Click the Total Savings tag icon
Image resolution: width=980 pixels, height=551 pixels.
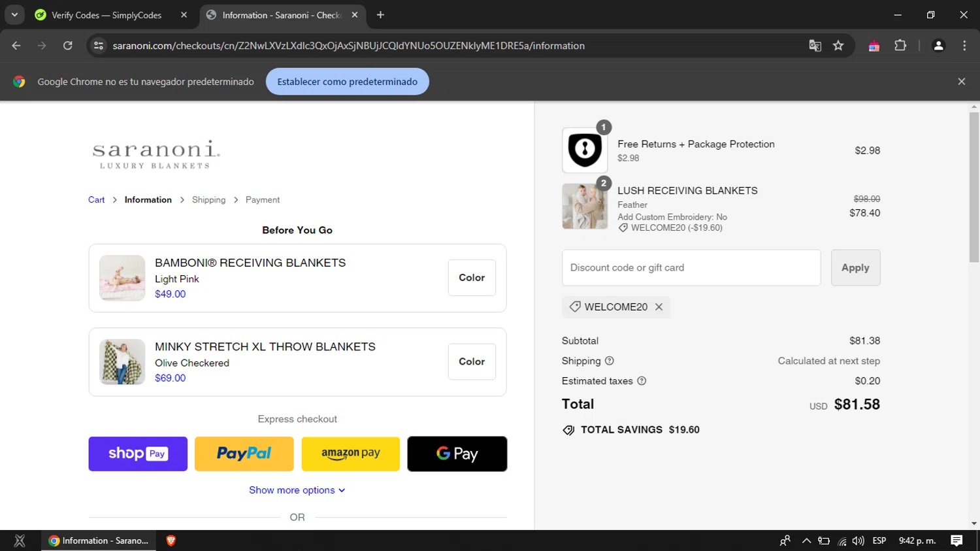(x=568, y=430)
